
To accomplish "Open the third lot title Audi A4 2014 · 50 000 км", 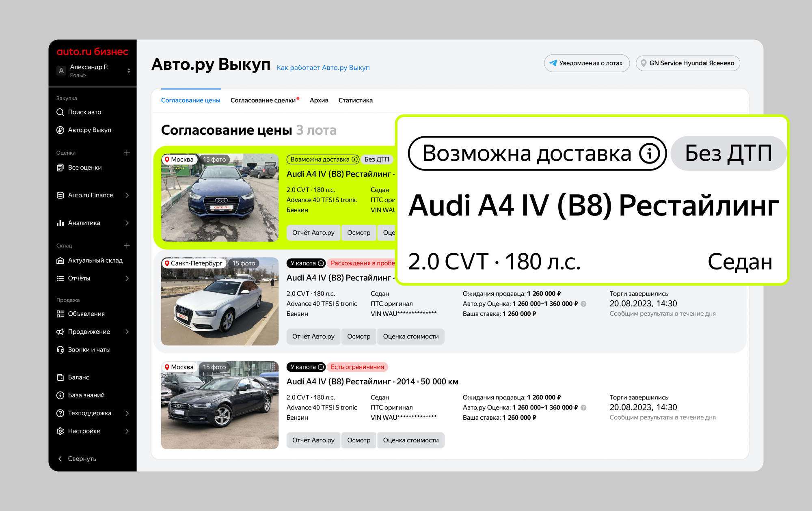I will 372,382.
